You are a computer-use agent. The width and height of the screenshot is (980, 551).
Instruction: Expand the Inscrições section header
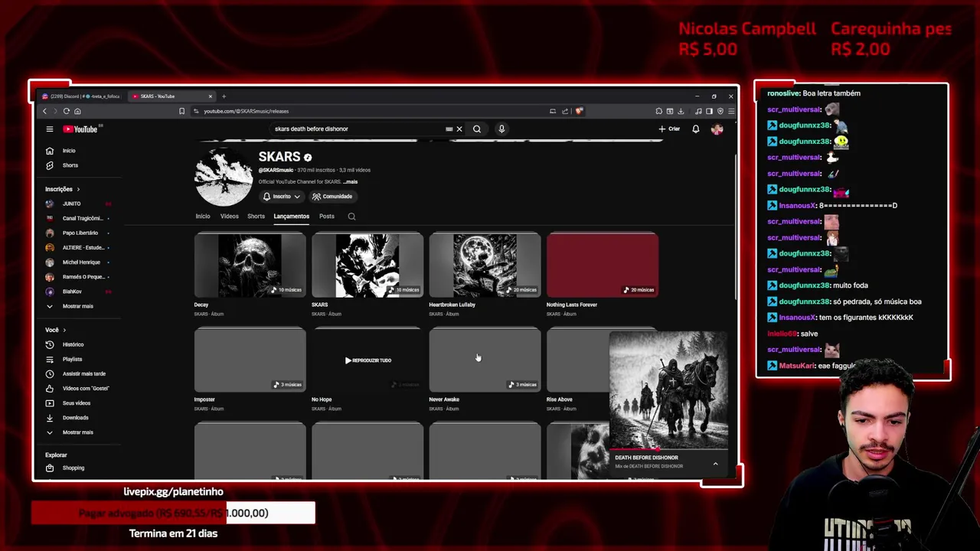tap(62, 189)
